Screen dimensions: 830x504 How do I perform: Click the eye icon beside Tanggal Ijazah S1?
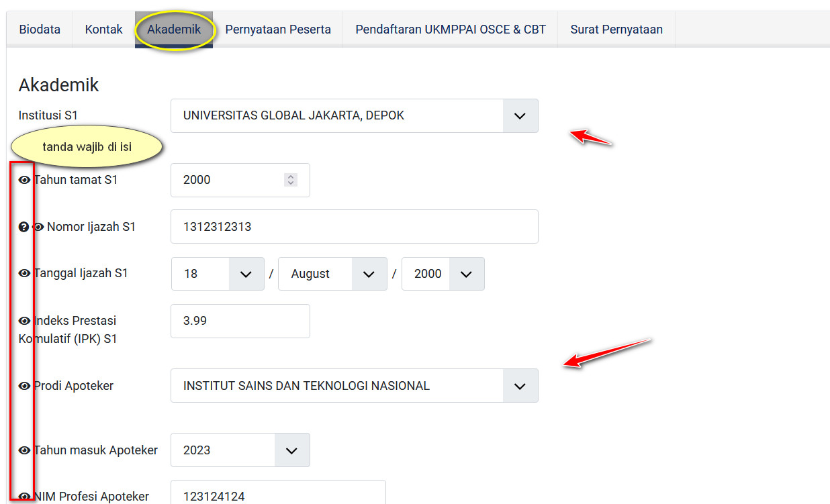(x=25, y=273)
